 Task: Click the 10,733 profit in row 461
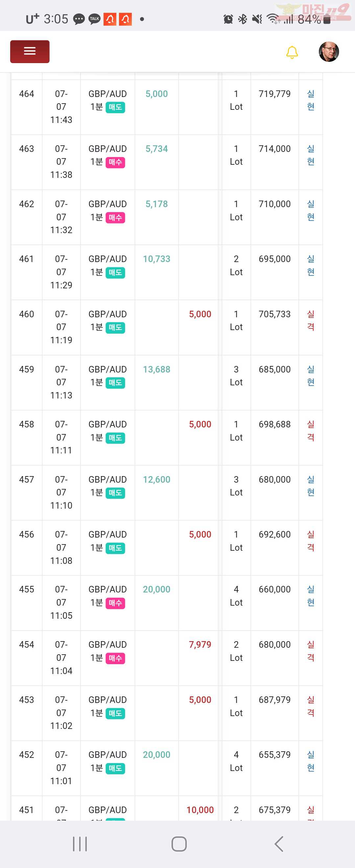[x=156, y=259]
